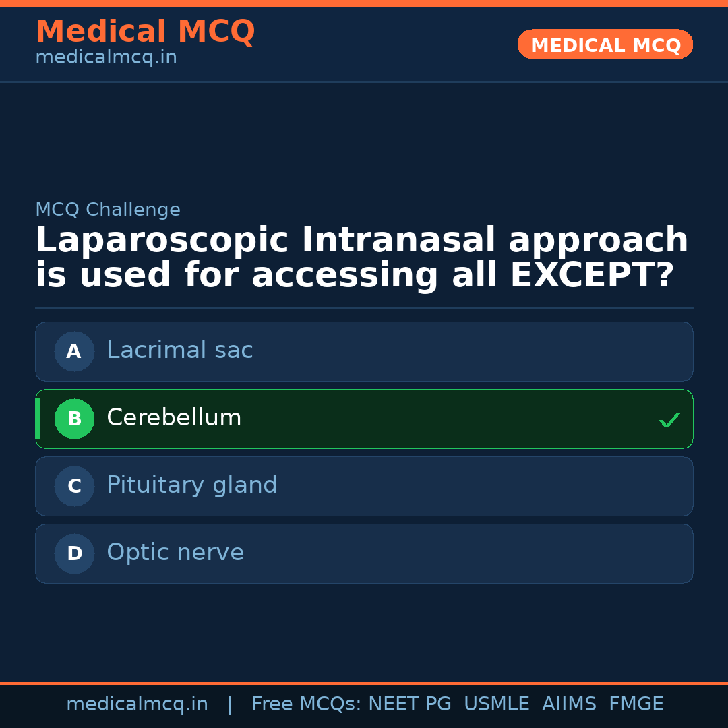
Task: Click the green checkmark on Cerebellum option
Action: point(669,421)
